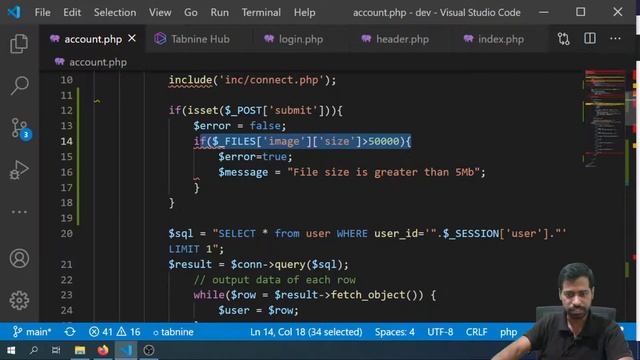
Task: Open Firefox from the taskbar
Action: click(x=103, y=350)
